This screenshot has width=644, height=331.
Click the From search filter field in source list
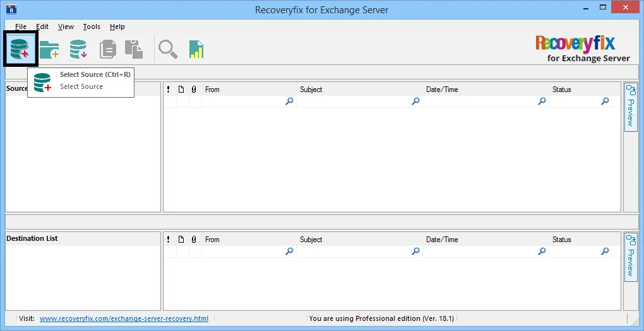[x=249, y=102]
